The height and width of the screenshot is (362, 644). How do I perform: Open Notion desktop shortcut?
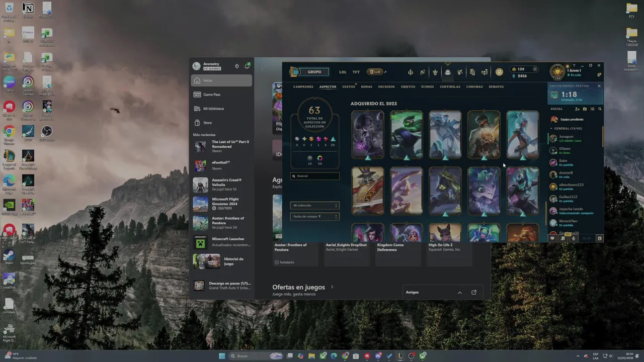pyautogui.click(x=28, y=11)
